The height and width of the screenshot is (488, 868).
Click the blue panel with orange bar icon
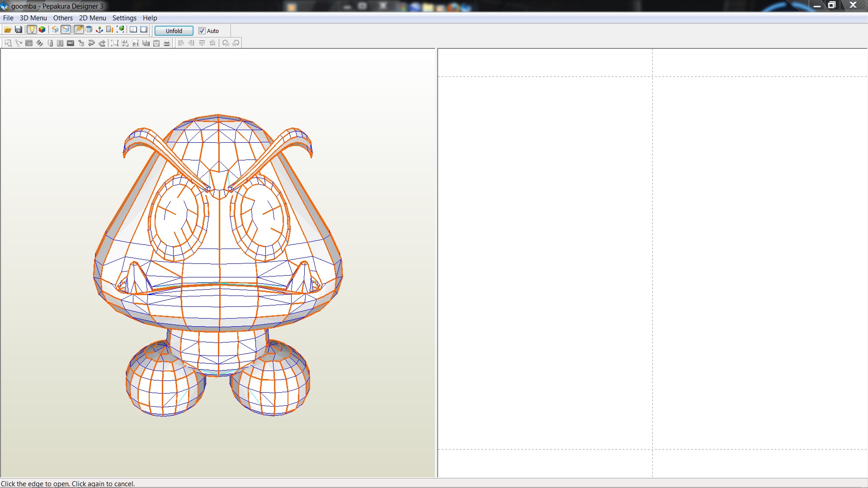(x=110, y=30)
